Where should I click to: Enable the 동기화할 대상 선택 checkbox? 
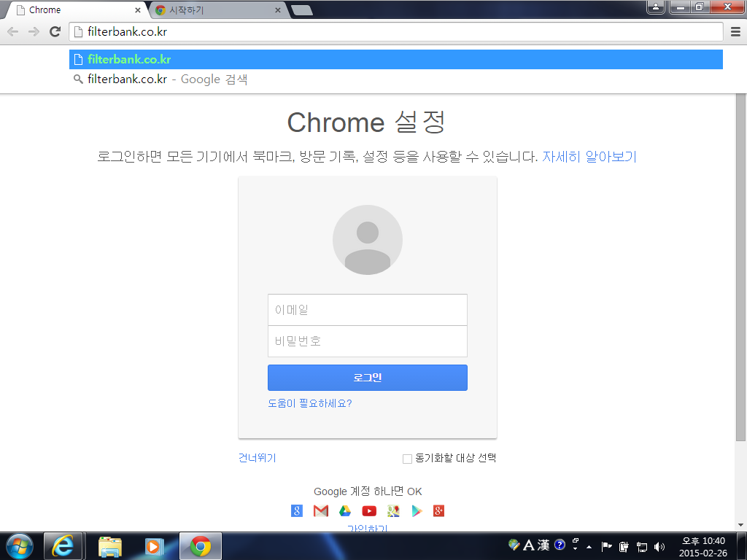(x=407, y=459)
